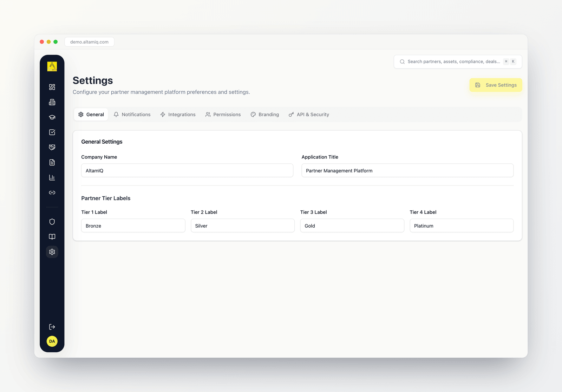Click the "Tier 1 Label" text
The image size is (562, 392).
point(94,212)
